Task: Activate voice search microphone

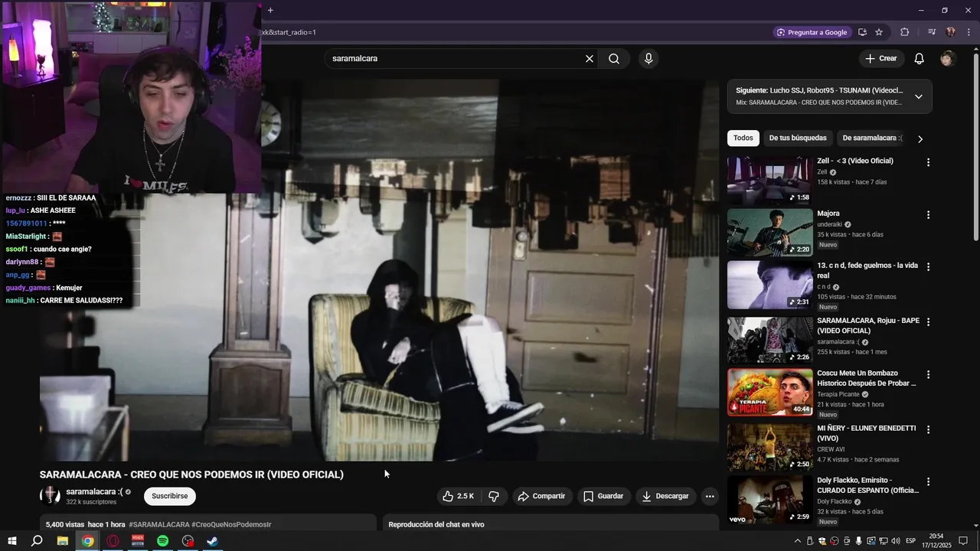Action: [x=648, y=58]
